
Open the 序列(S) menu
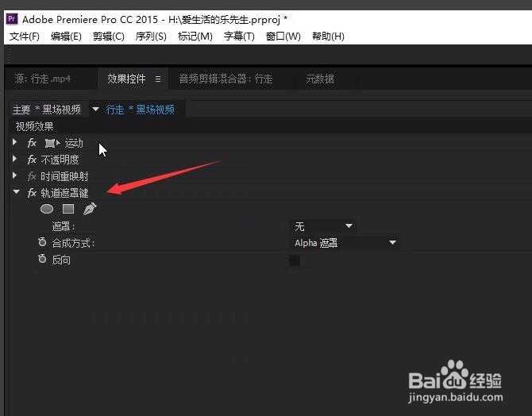pyautogui.click(x=151, y=37)
